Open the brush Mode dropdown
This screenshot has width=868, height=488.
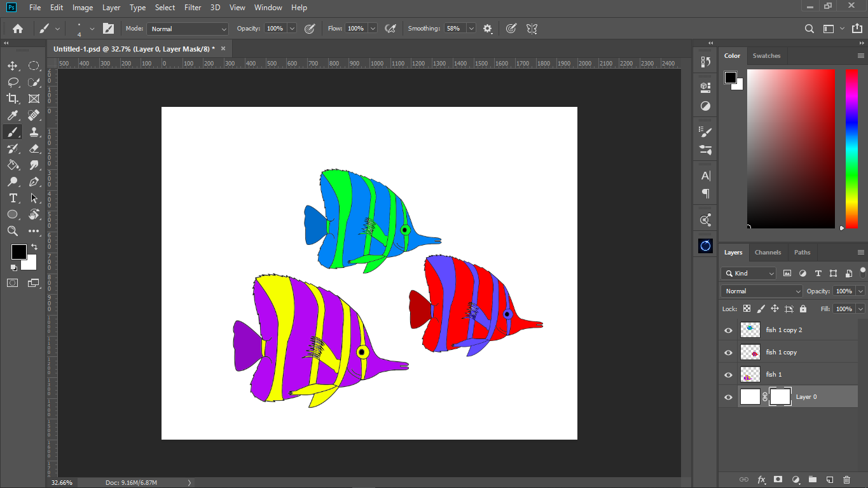click(x=188, y=29)
